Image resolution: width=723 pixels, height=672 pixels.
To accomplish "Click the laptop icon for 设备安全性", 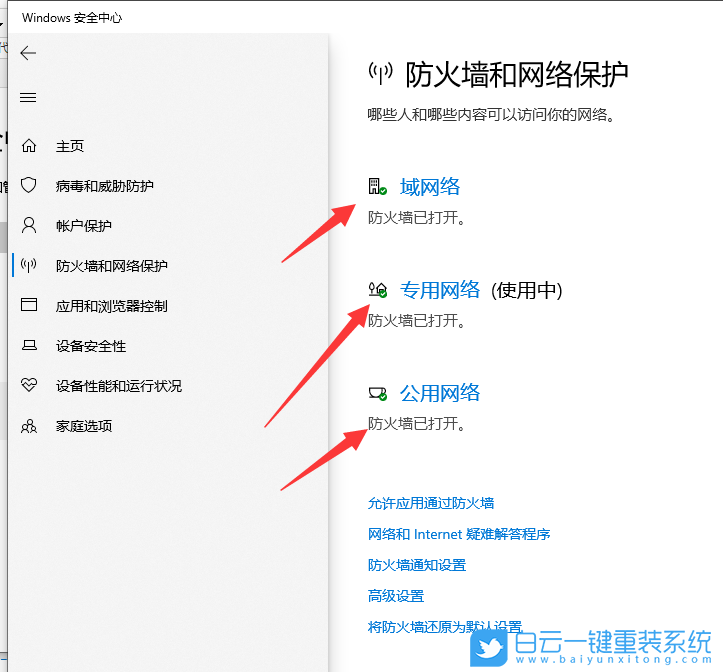I will click(x=29, y=345).
